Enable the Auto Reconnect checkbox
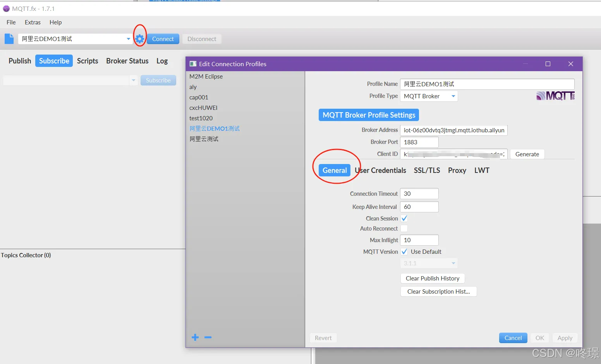Screen dimensions: 601x364 [404, 229]
